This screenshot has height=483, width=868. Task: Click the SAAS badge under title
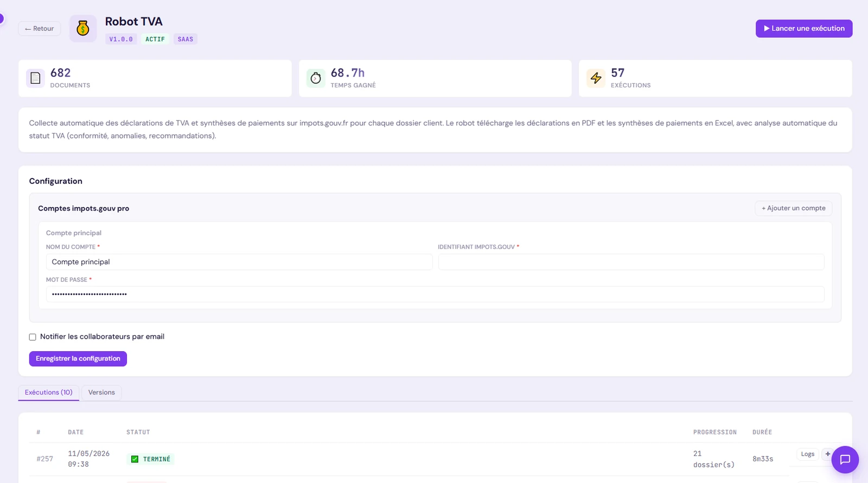(186, 39)
